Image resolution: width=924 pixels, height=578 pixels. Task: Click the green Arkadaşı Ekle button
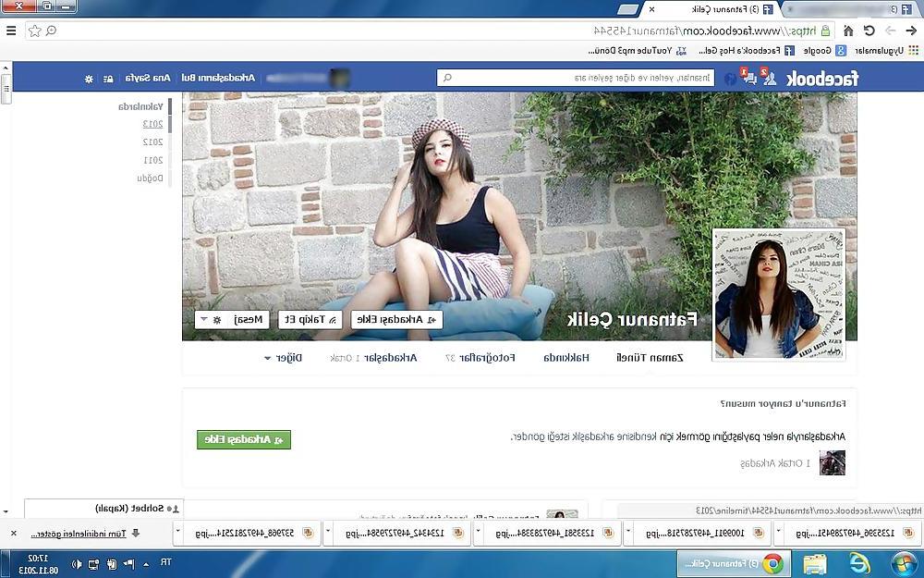point(244,439)
